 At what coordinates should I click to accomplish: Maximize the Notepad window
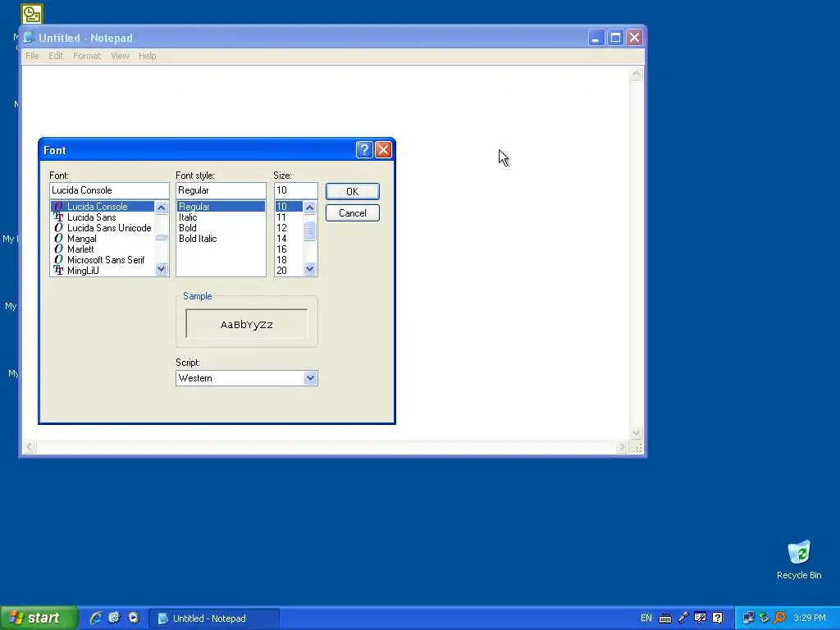tap(615, 38)
